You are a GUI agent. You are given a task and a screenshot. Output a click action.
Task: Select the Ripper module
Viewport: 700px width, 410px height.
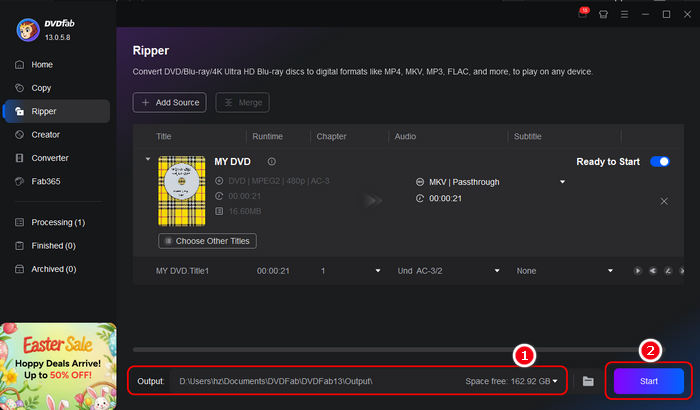coord(56,111)
